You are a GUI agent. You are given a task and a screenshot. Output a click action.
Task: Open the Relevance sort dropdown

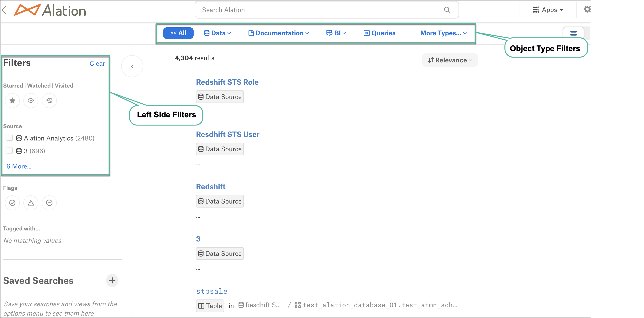450,60
